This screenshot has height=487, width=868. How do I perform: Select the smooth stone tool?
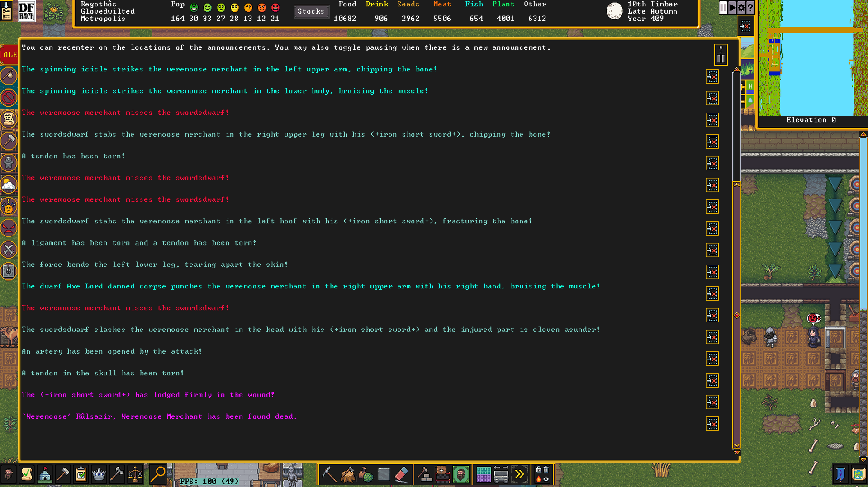pyautogui.click(x=384, y=474)
